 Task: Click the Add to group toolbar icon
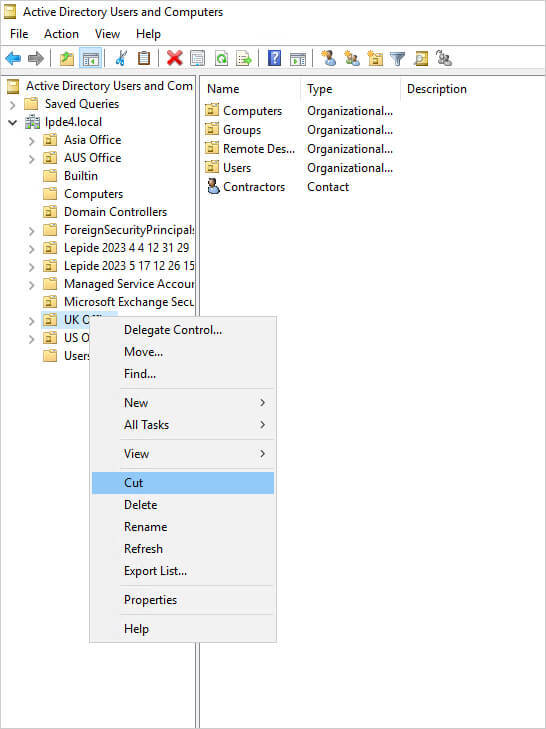coord(444,59)
